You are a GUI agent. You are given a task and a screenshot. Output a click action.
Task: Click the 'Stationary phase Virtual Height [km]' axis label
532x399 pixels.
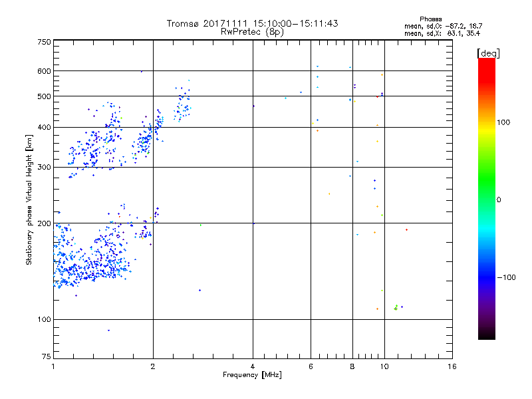(29, 199)
